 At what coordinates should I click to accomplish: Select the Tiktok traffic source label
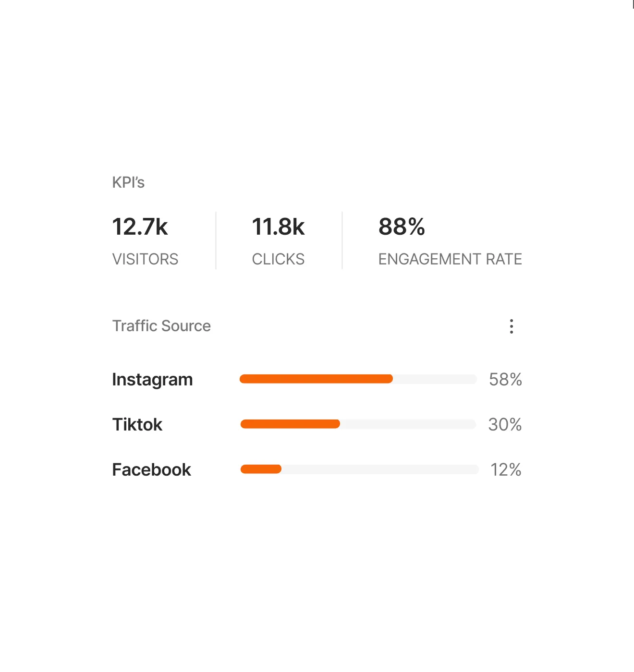coord(137,424)
